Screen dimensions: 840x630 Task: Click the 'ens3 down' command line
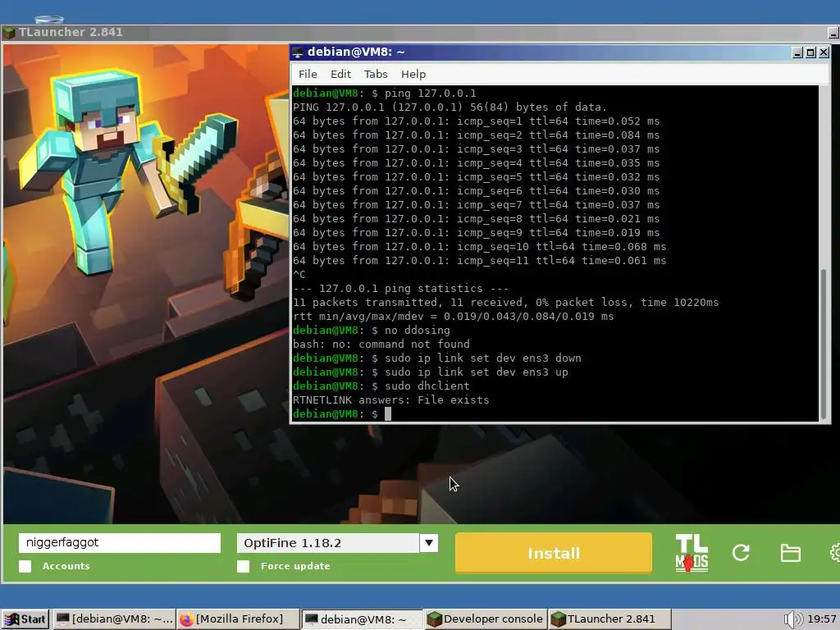coord(436,358)
